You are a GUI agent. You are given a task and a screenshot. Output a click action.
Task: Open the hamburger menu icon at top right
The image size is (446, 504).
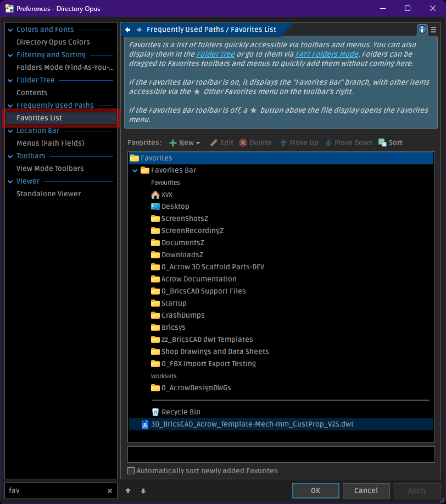click(433, 30)
